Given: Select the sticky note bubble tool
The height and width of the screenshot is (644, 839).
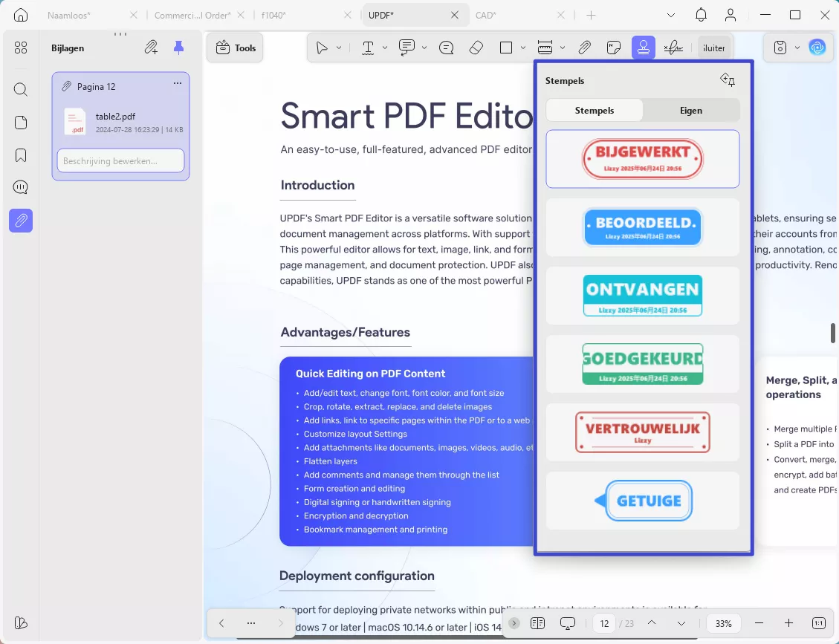Looking at the screenshot, I should [447, 48].
